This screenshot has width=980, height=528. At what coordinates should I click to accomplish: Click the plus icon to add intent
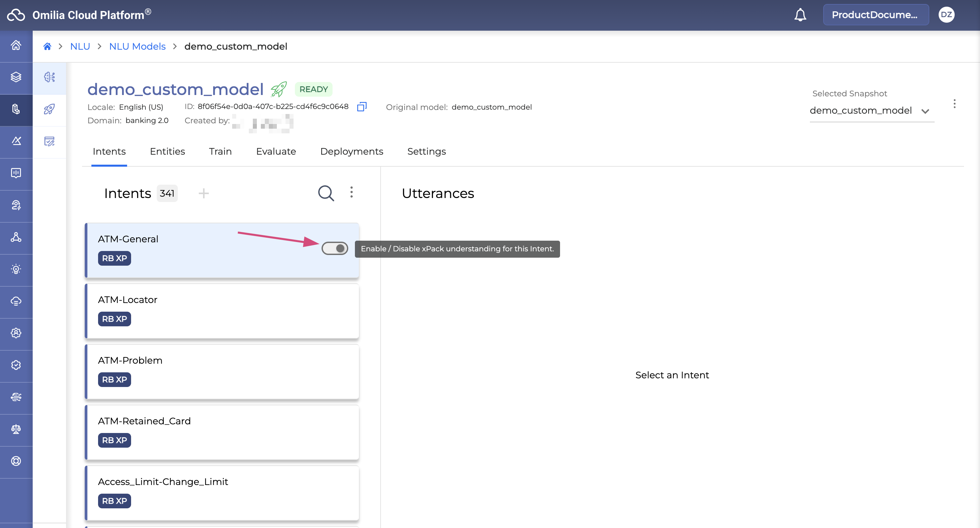[x=203, y=193]
